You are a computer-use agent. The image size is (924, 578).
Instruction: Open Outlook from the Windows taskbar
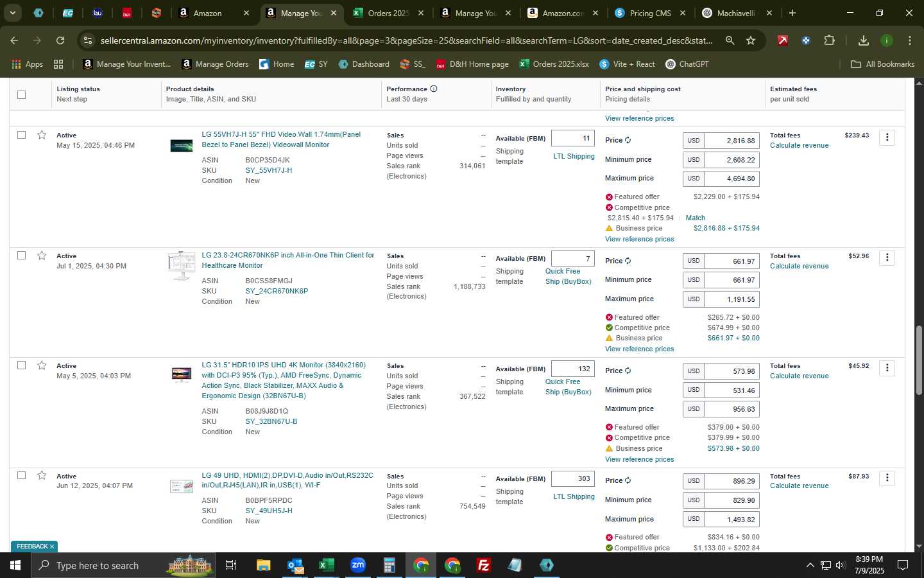pyautogui.click(x=295, y=565)
